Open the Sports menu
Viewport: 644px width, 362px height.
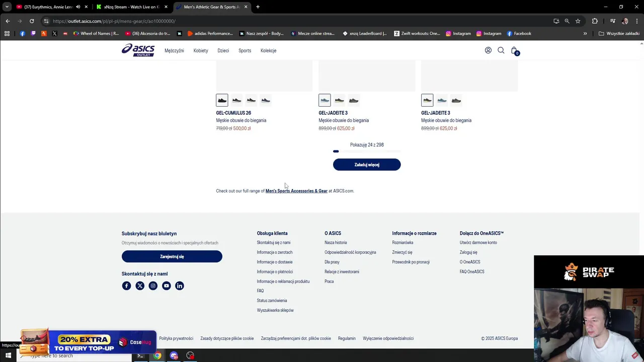(245, 51)
